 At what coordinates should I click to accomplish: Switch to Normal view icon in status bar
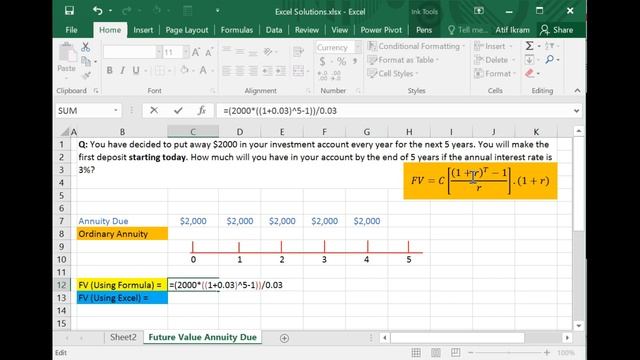(x=416, y=352)
